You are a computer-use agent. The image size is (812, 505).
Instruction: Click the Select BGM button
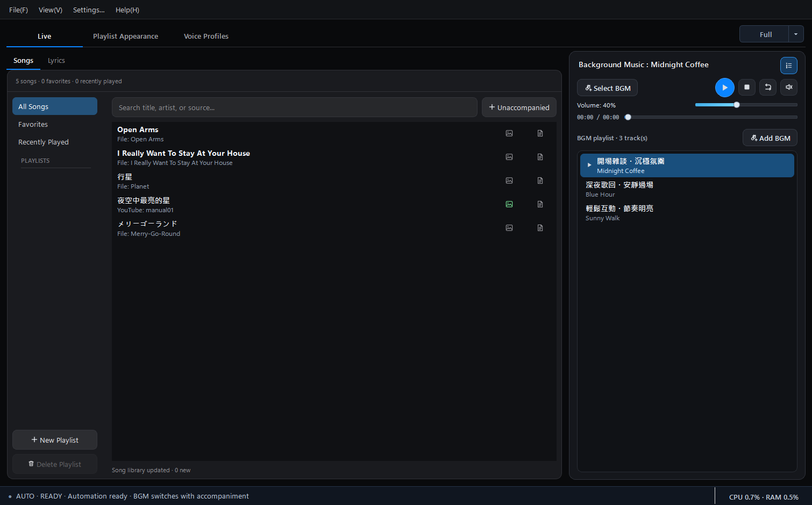tap(607, 88)
